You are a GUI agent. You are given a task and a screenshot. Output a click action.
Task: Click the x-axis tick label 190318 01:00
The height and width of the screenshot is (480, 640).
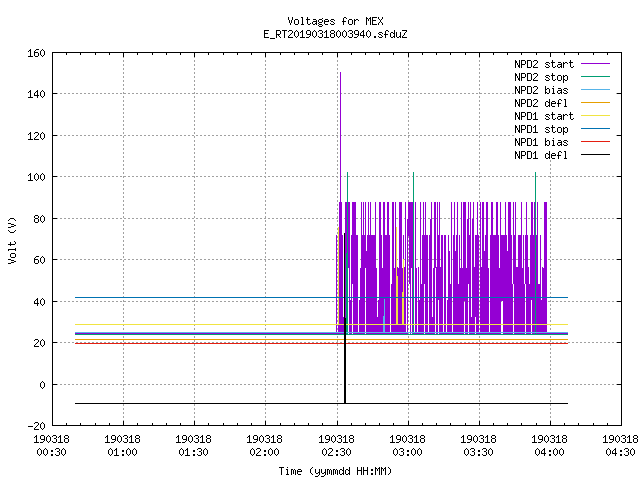click(122, 446)
